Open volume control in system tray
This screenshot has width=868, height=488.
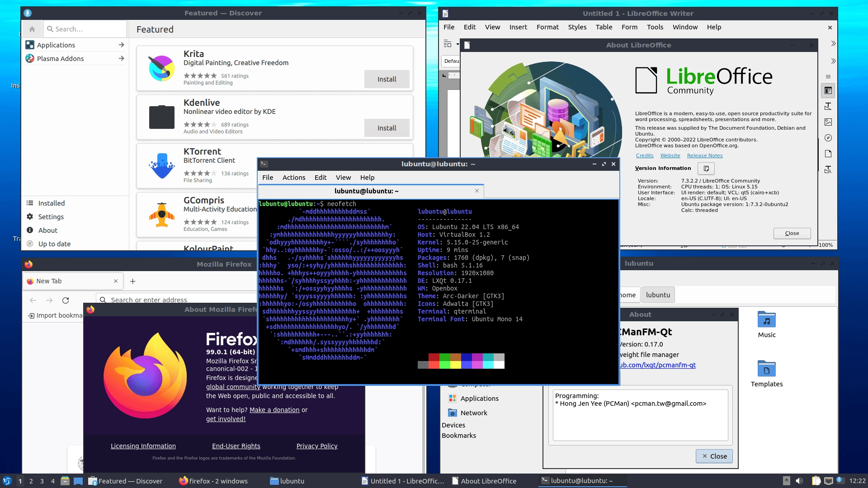(x=799, y=481)
